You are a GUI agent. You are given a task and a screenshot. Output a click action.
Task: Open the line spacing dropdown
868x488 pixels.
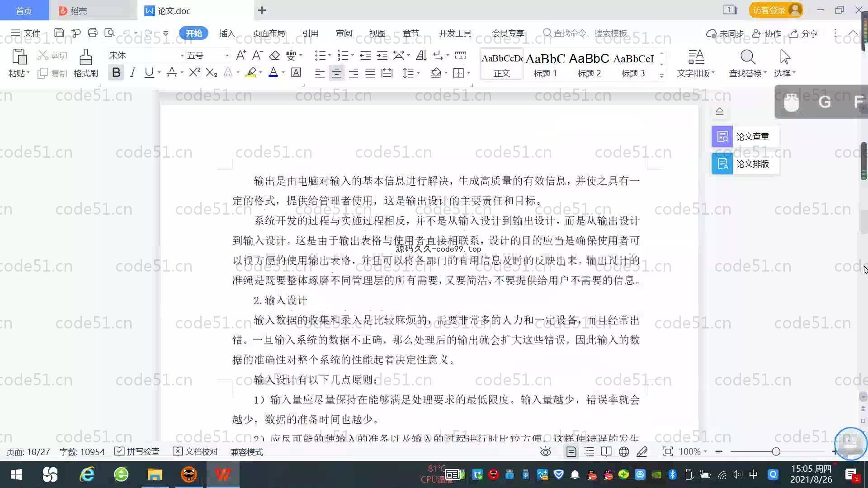pyautogui.click(x=419, y=73)
